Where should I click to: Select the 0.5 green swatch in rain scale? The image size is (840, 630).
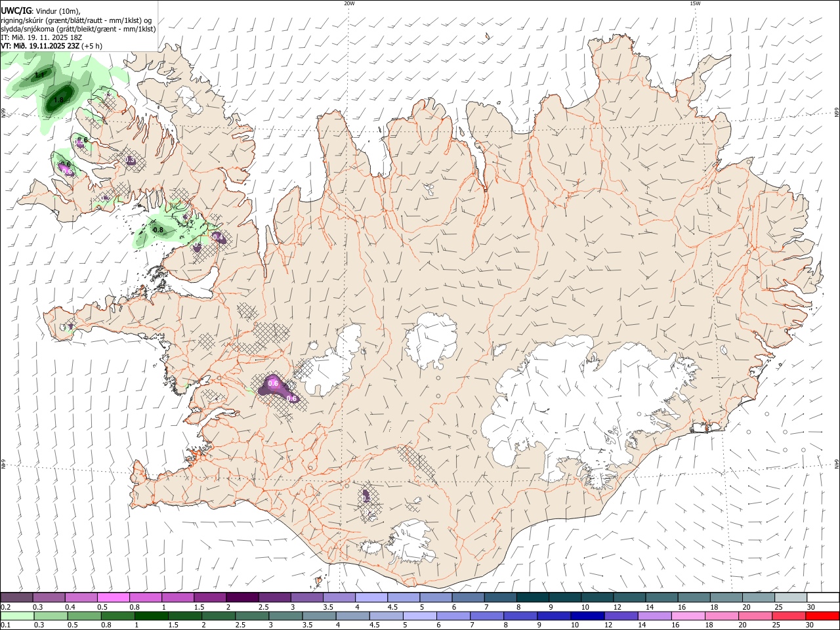coord(84,616)
